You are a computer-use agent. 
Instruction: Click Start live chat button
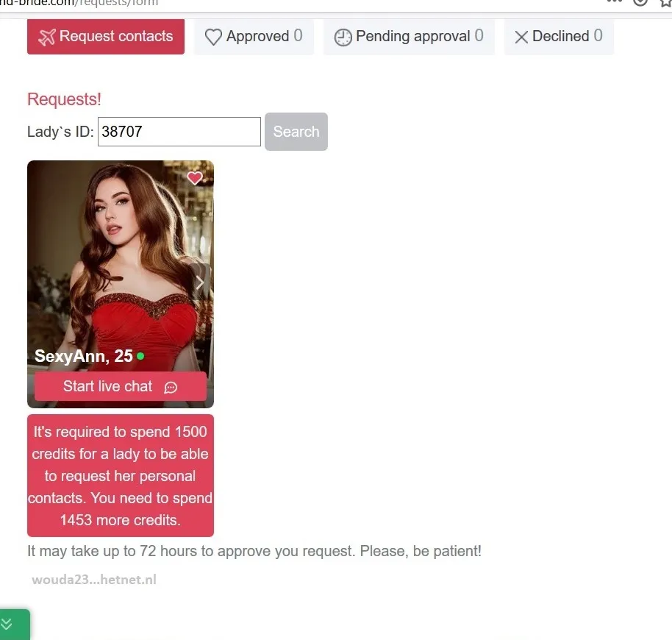coord(121,386)
